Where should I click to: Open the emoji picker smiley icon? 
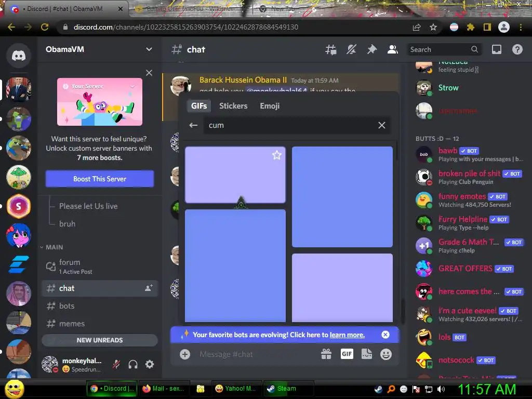(x=386, y=354)
